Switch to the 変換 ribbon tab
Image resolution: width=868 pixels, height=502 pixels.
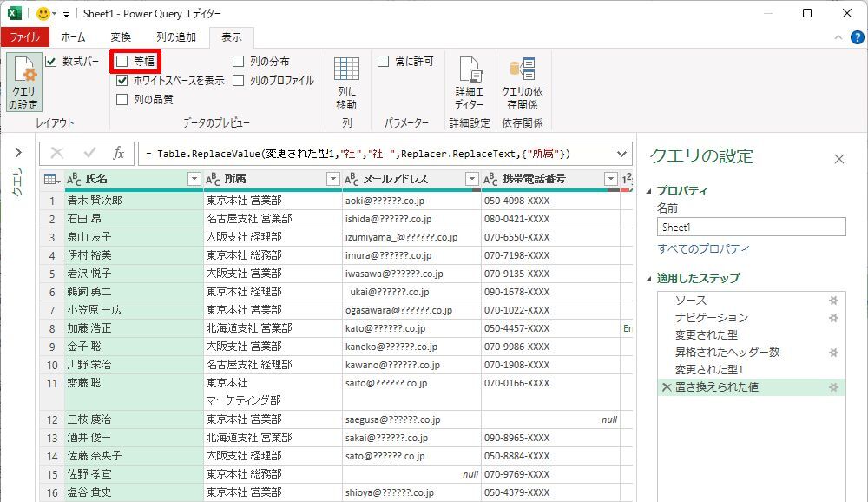pos(121,37)
